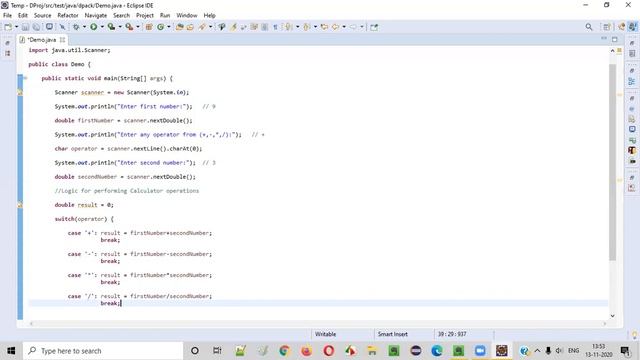Click the Save All toolbar icon
Viewport: 640px width, 360px height.
(x=37, y=27)
